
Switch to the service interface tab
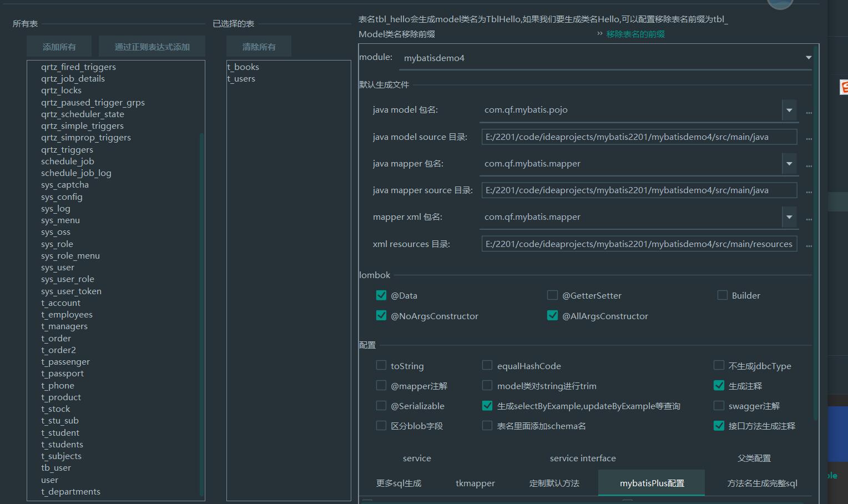point(583,458)
